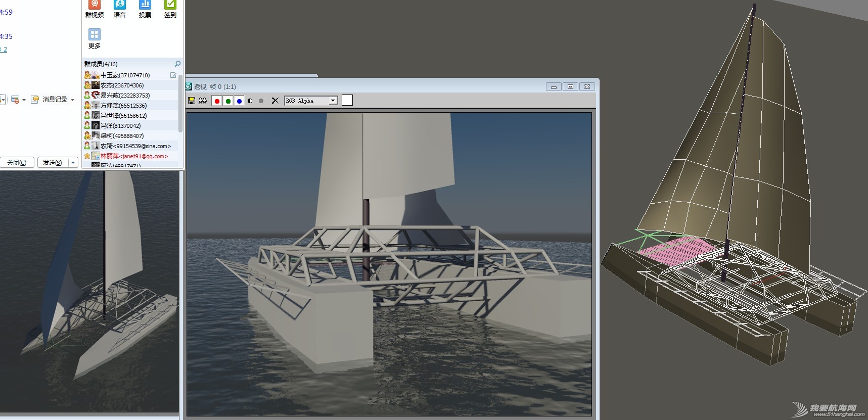868x420 pixels.
Task: Click the underlined link in chat log
Action: (x=4, y=49)
